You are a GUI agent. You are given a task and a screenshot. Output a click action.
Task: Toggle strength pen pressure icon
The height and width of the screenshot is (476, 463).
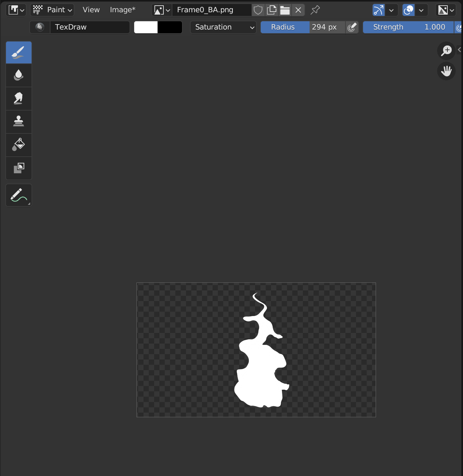pos(458,27)
